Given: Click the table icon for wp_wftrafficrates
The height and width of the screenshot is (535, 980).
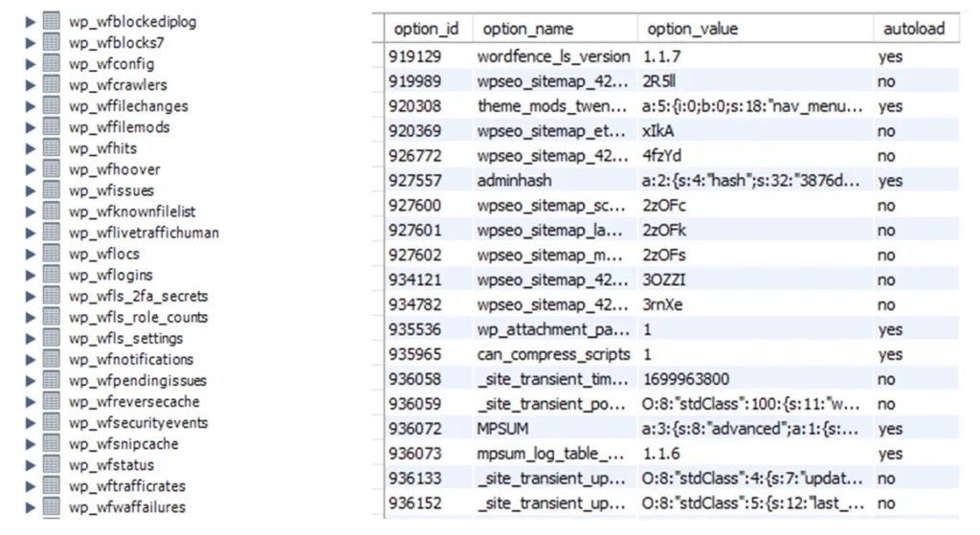Looking at the screenshot, I should tap(52, 485).
